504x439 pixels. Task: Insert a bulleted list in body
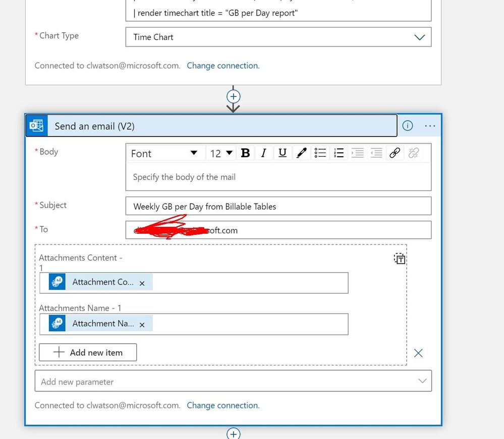point(320,153)
